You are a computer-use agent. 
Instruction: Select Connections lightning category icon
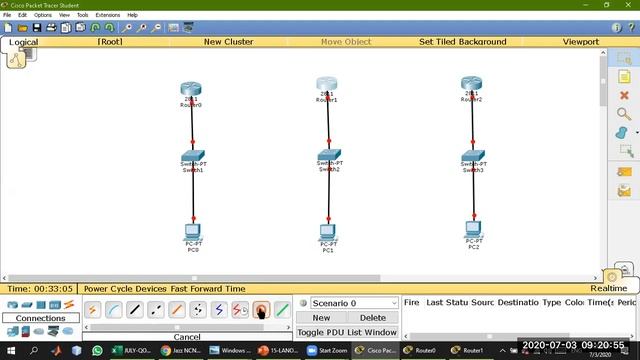[x=69, y=304]
